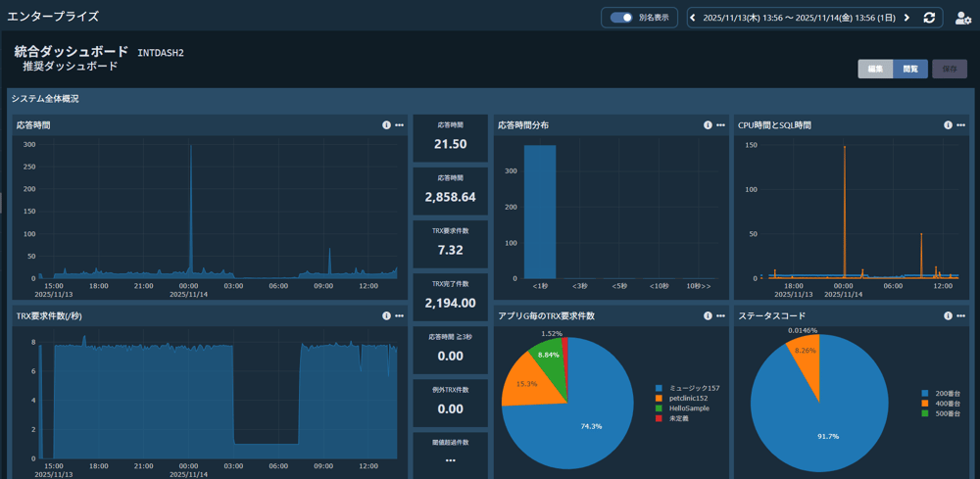
Task: Open user settings icon in header
Action: (962, 18)
